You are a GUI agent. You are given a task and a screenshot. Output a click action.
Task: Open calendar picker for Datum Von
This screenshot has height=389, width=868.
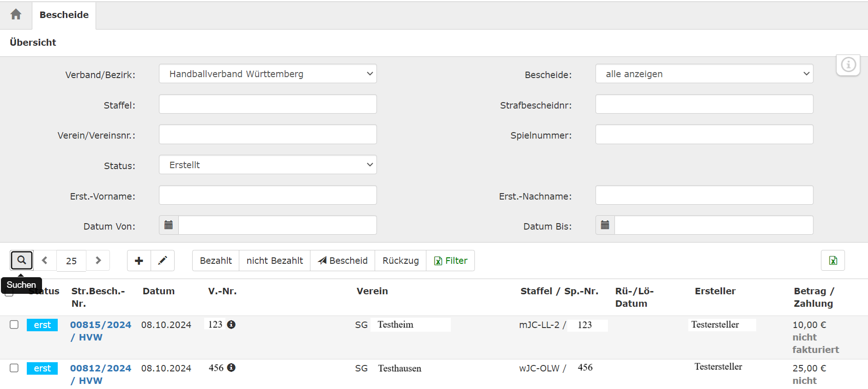[169, 225]
